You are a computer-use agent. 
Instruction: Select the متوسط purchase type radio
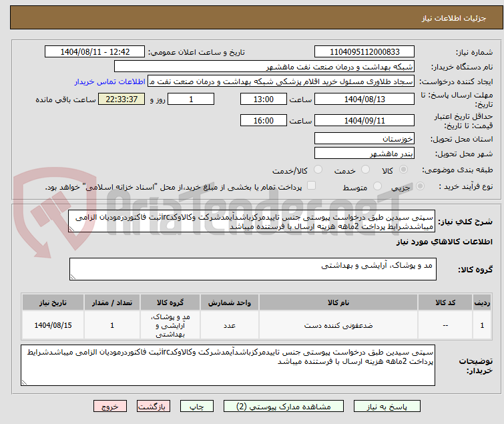(377, 186)
